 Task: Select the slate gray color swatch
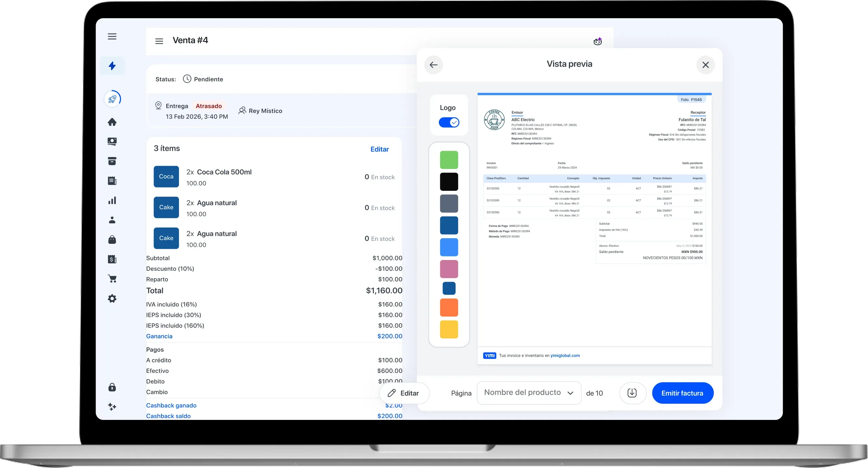pos(449,204)
